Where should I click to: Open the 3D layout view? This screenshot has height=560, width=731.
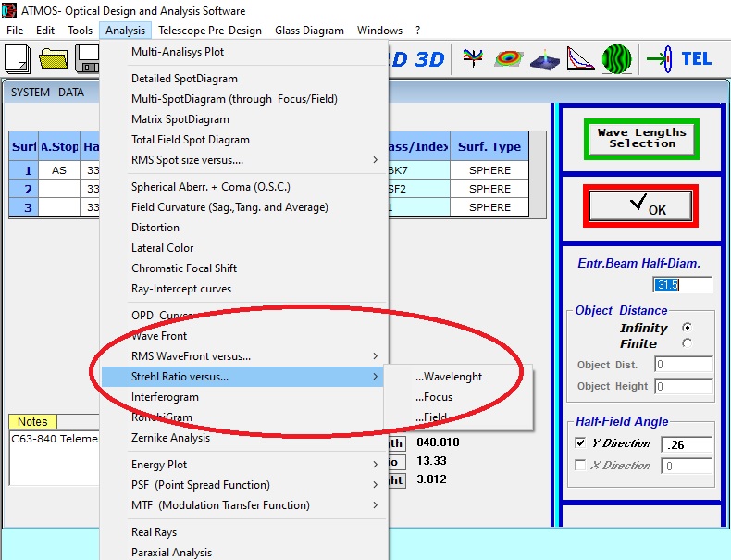429,59
